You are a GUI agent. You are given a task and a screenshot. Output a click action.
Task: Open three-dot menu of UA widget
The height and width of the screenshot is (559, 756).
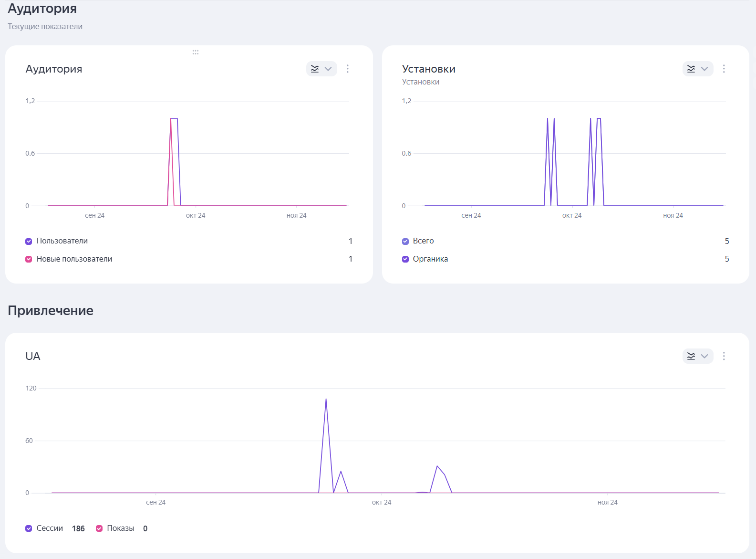tap(724, 356)
